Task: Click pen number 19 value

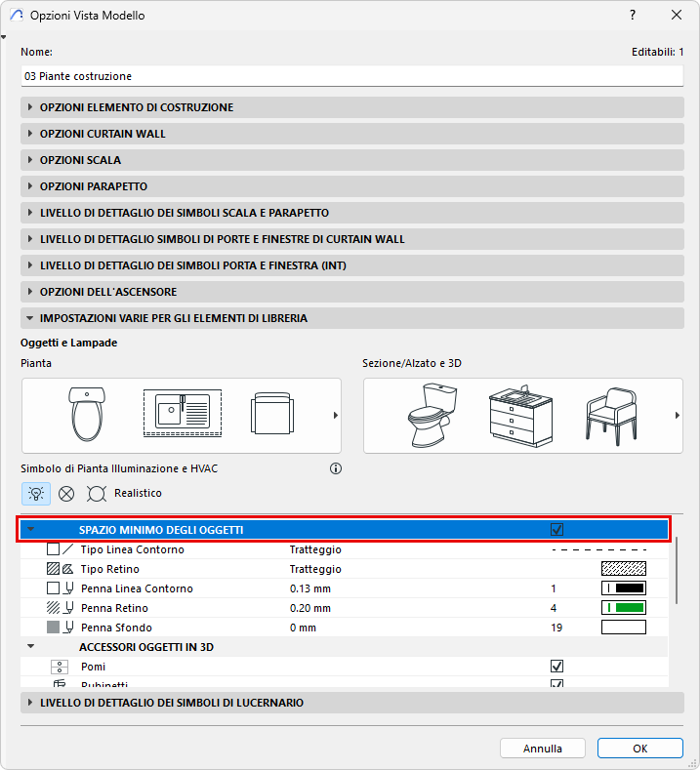Action: point(556,628)
